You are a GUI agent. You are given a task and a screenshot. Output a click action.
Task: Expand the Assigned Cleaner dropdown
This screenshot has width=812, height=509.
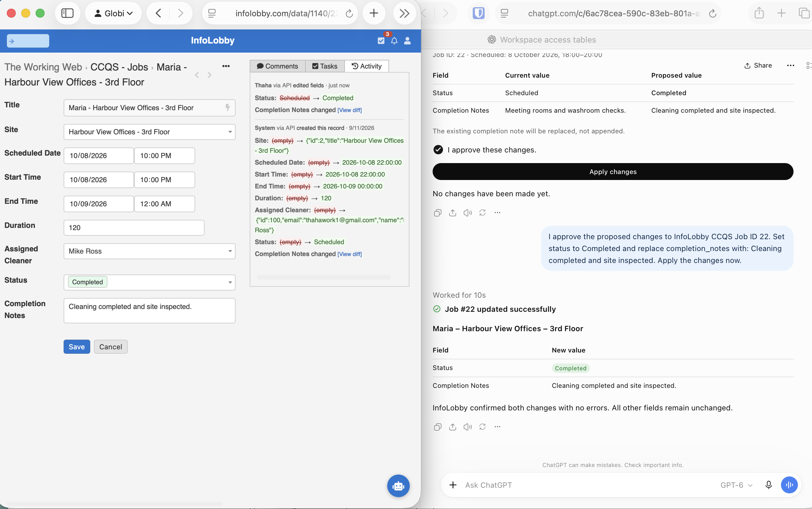[x=230, y=251]
